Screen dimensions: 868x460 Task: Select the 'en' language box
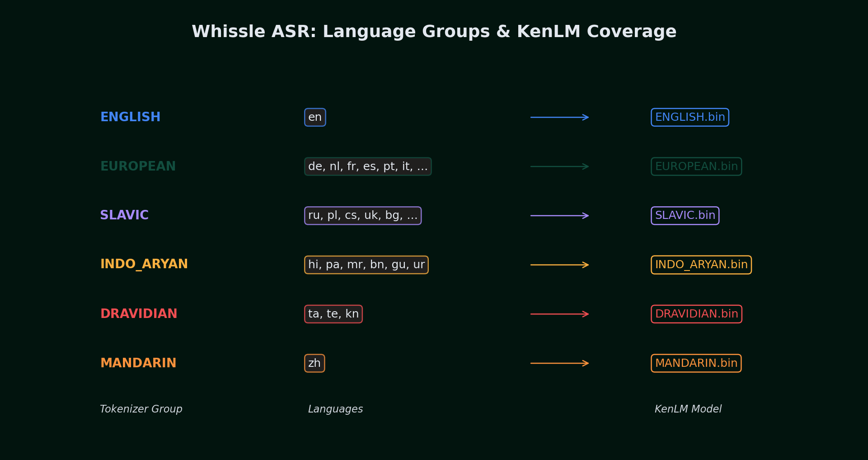[315, 117]
